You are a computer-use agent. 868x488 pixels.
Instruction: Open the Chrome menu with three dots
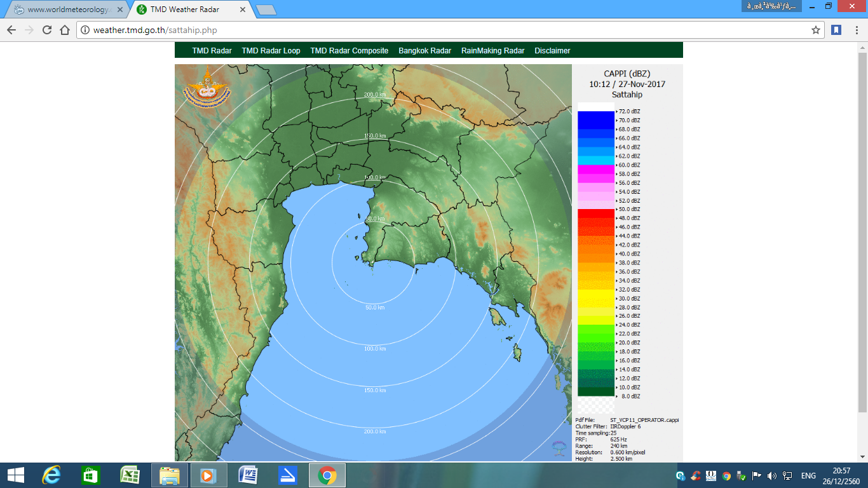pyautogui.click(x=855, y=30)
